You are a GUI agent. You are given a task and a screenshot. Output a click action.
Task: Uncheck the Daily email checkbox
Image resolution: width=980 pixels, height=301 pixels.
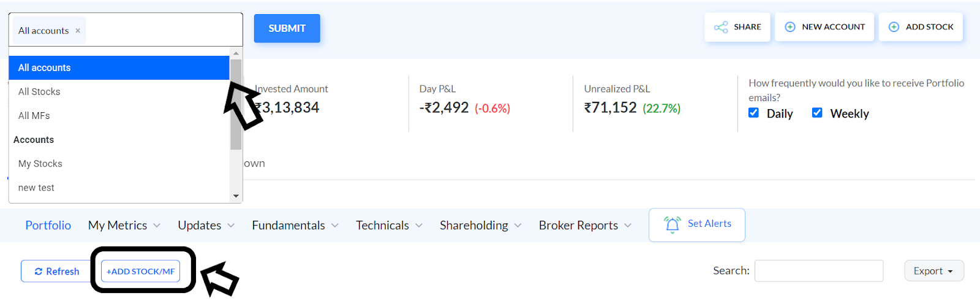[x=753, y=113]
